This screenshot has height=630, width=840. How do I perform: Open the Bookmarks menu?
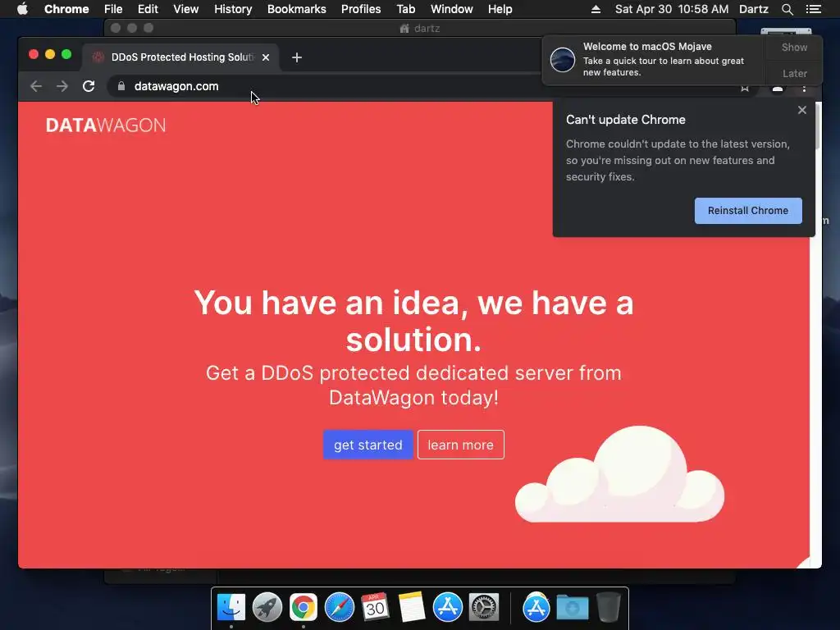point(297,9)
